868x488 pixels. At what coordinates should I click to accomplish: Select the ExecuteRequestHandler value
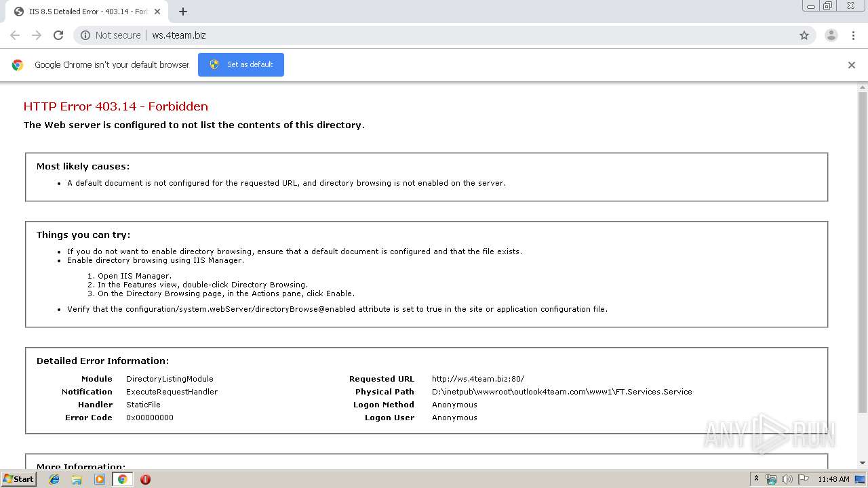[172, 392]
